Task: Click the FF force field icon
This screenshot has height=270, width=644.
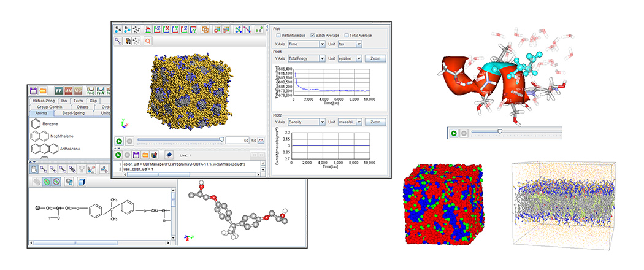Action: [x=59, y=90]
